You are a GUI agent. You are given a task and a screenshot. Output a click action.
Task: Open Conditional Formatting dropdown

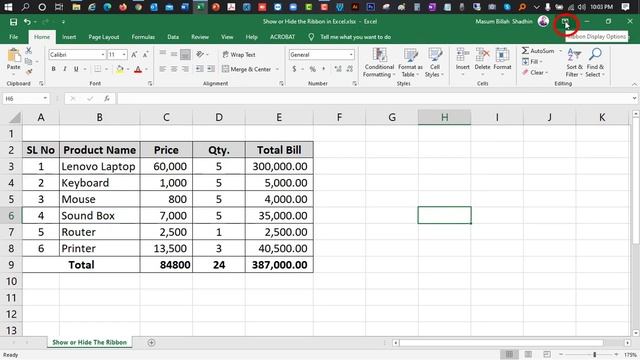coord(379,62)
